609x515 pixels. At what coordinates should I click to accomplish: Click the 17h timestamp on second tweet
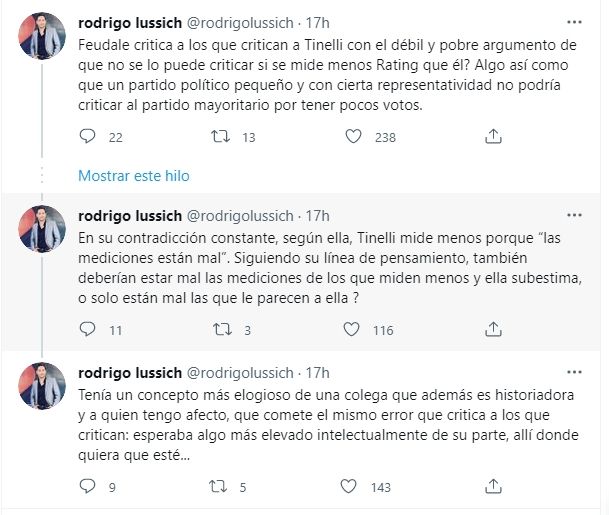tap(317, 215)
